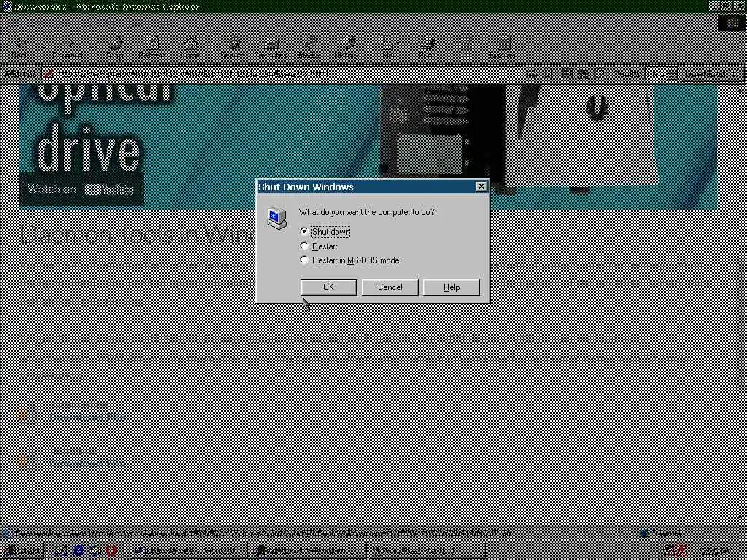Print the page from IE toolbar
Screen dimensions: 747x560
tap(426, 47)
